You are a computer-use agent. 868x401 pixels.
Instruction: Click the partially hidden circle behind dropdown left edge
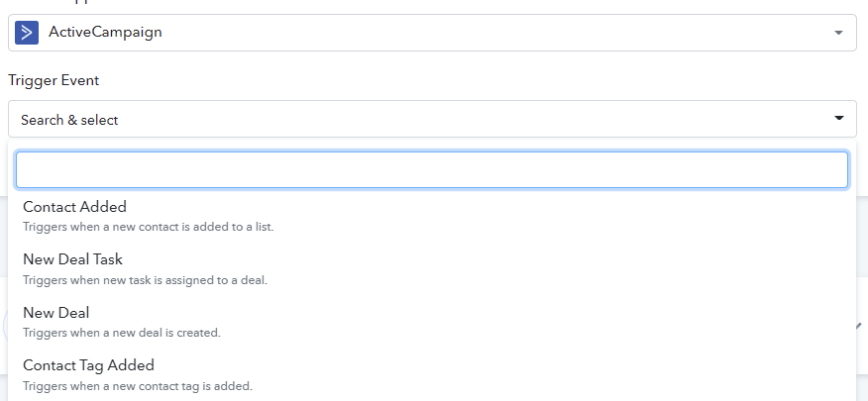(5, 327)
